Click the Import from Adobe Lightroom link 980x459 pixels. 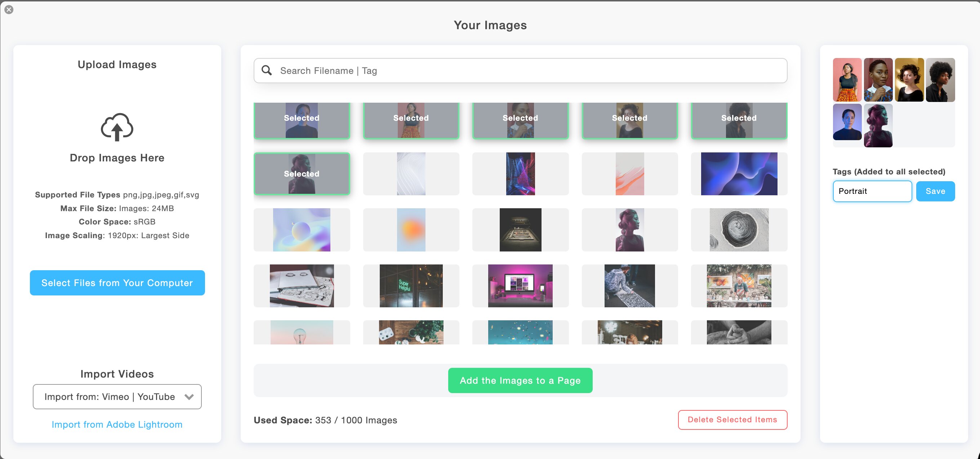tap(117, 425)
